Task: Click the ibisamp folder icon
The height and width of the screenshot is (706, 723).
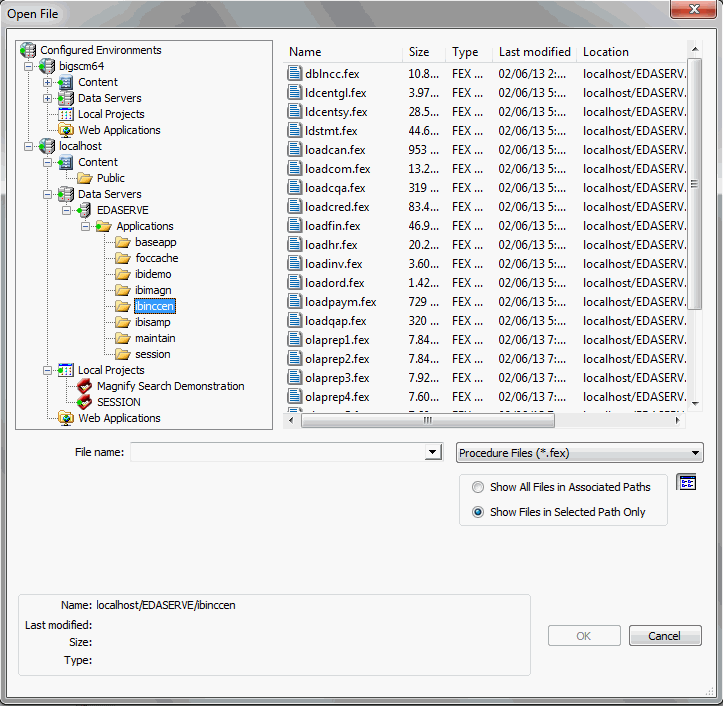Action: (x=123, y=322)
